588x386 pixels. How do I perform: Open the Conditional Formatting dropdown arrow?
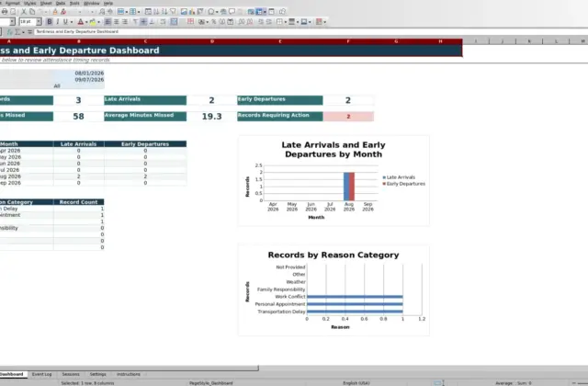click(x=324, y=22)
